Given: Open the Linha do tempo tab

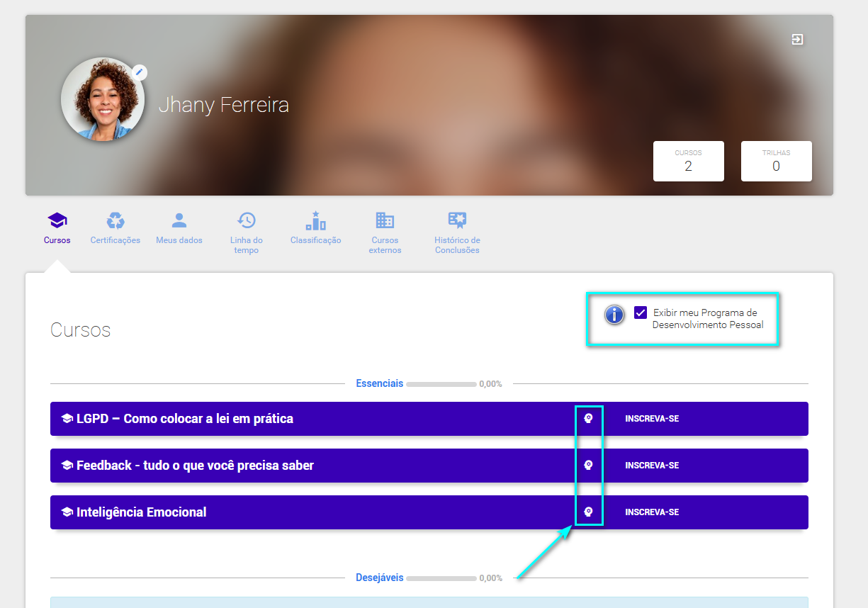Looking at the screenshot, I should coord(247,233).
